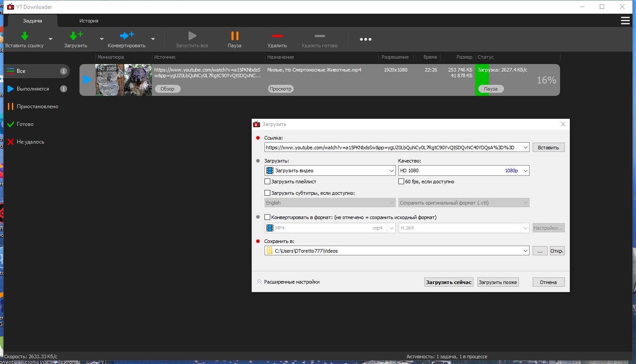Click the blue play icon on the download row

pos(87,80)
